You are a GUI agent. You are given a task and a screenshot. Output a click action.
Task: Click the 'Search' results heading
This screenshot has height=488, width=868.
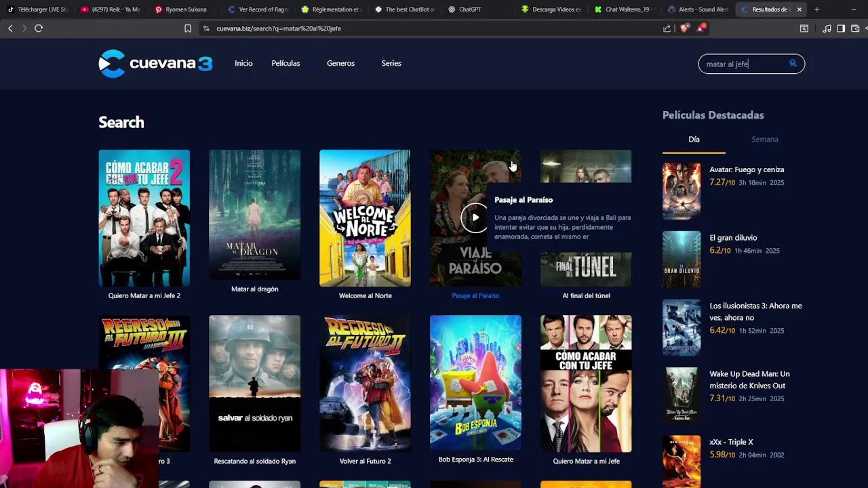(x=121, y=122)
